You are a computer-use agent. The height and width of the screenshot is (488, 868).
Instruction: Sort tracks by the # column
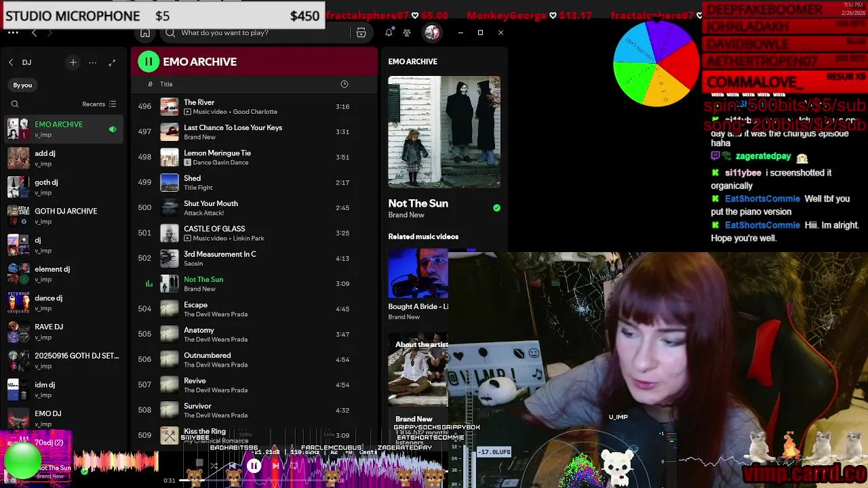[150, 84]
